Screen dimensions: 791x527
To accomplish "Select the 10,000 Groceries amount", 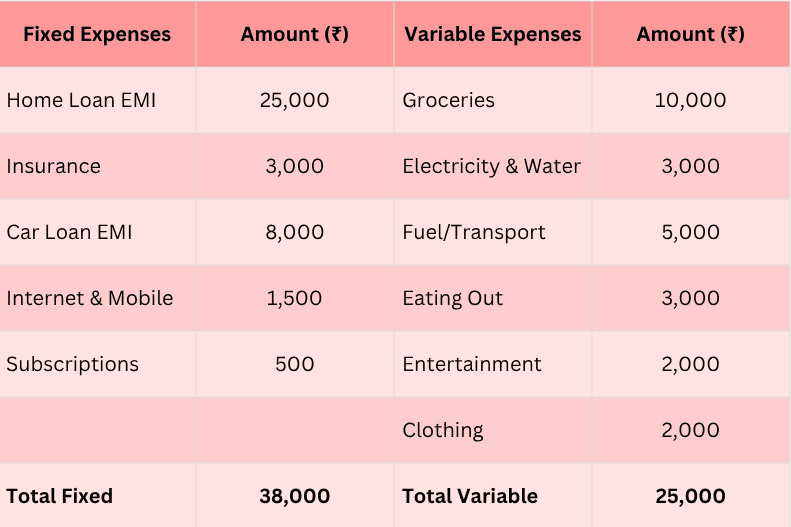I will point(690,100).
